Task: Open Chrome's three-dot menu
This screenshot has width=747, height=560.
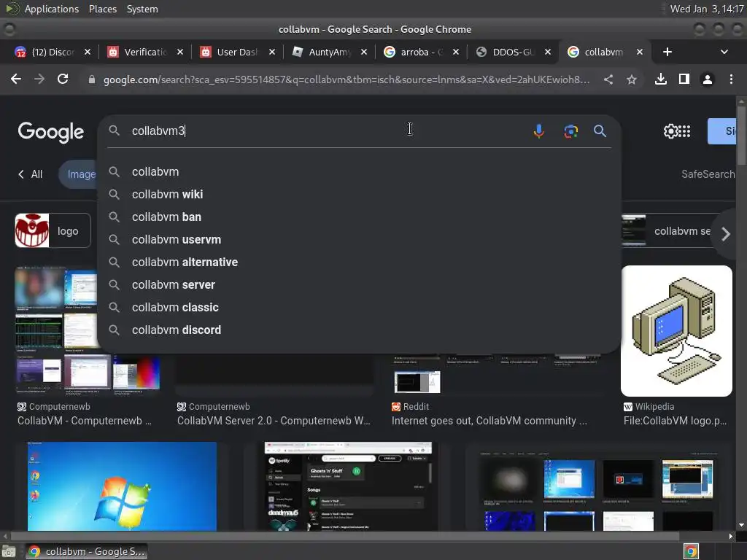Action: 731,79
